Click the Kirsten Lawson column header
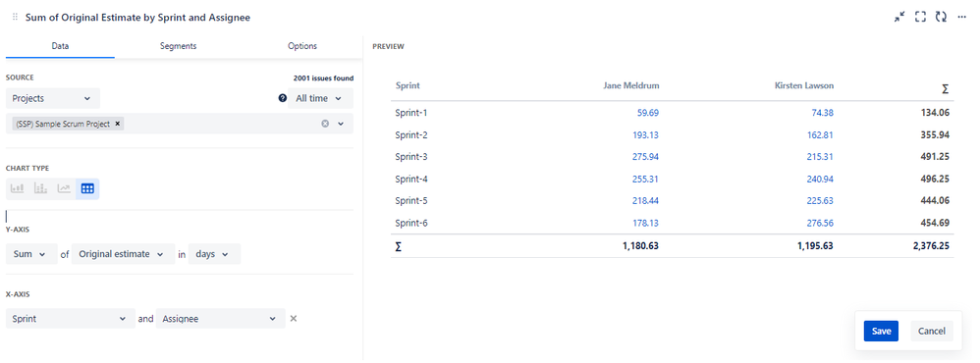The width and height of the screenshot is (980, 363). (x=804, y=85)
